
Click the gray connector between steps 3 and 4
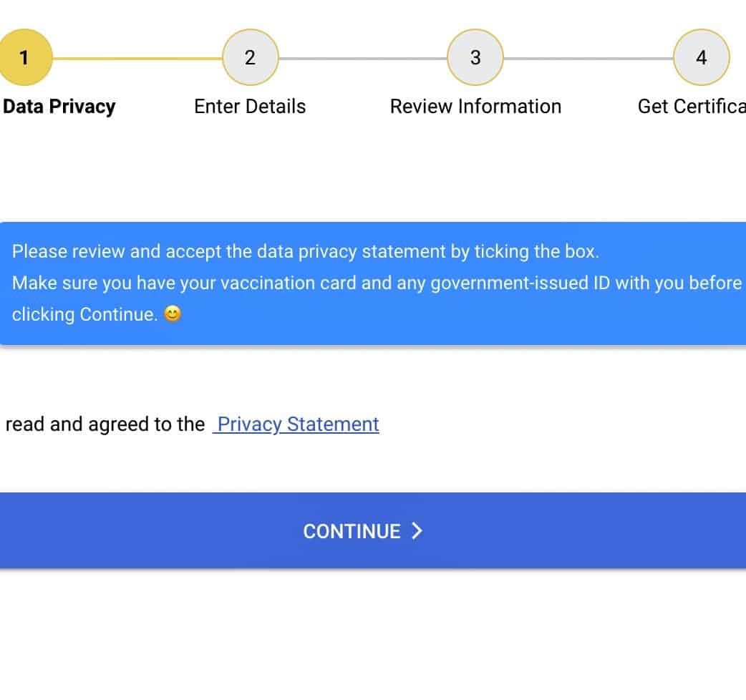(588, 58)
